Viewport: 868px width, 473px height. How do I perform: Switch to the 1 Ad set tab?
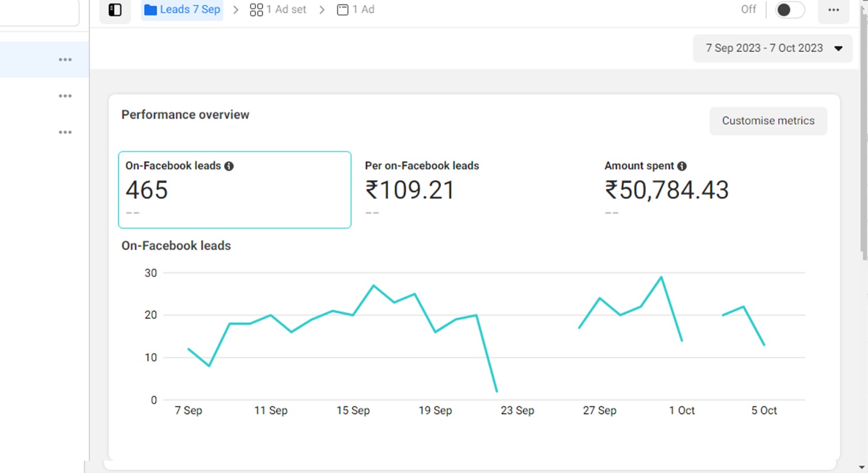pos(286,10)
